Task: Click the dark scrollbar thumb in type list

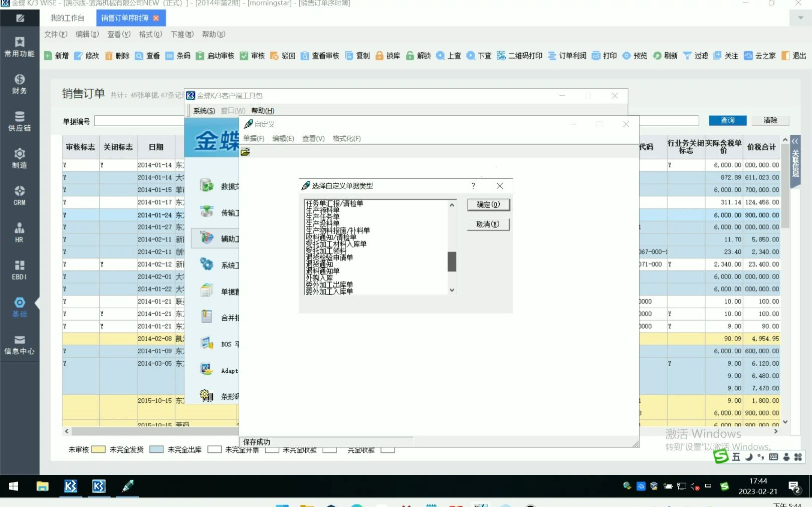Action: (452, 262)
